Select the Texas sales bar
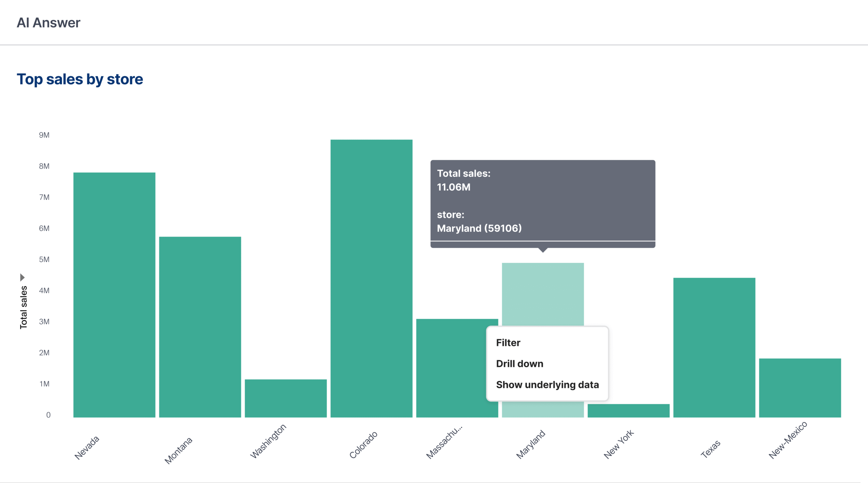Viewport: 868px width, 483px height. [714, 347]
